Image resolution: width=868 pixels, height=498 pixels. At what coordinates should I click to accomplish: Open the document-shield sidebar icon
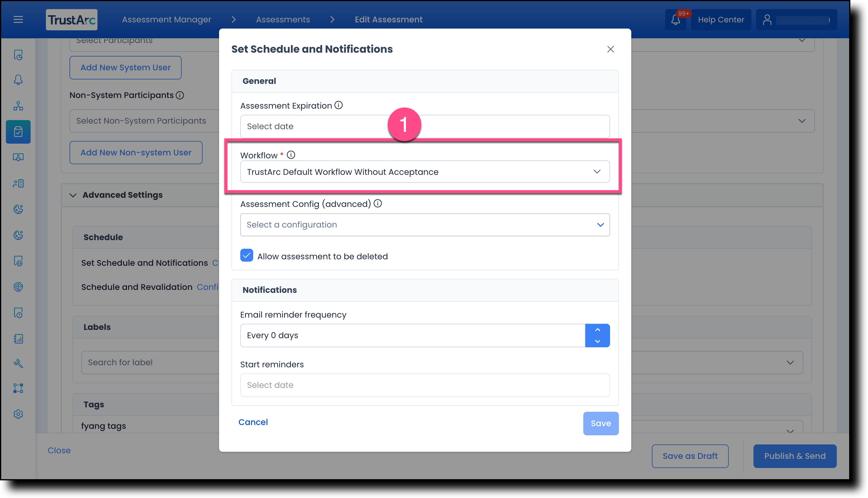(x=18, y=313)
